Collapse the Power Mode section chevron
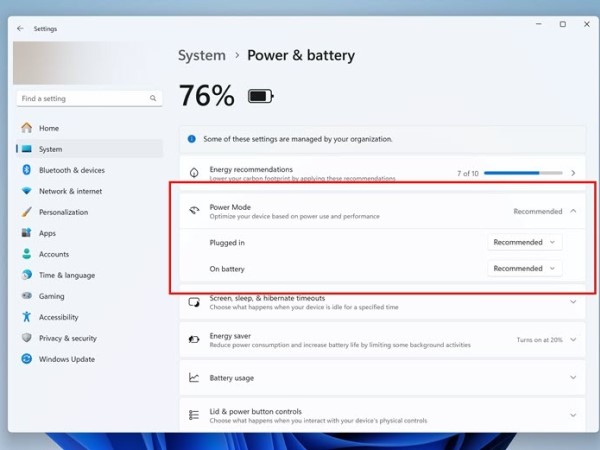Image resolution: width=600 pixels, height=450 pixels. [573, 211]
